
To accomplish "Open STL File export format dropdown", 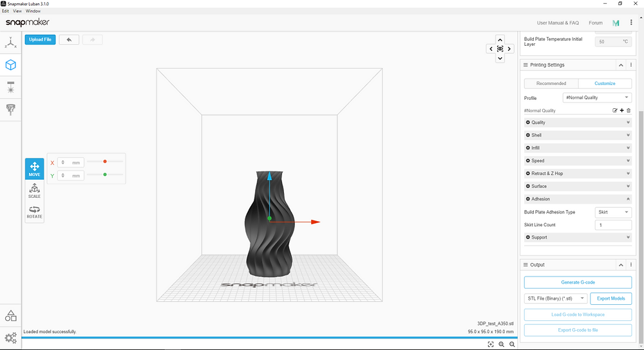I will coord(556,298).
